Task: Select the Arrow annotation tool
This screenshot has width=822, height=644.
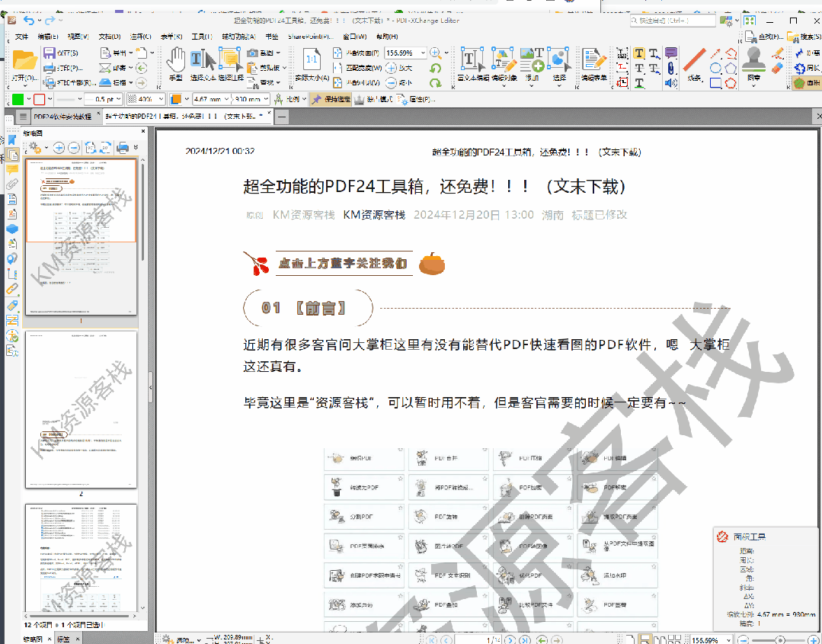Action: pos(715,53)
